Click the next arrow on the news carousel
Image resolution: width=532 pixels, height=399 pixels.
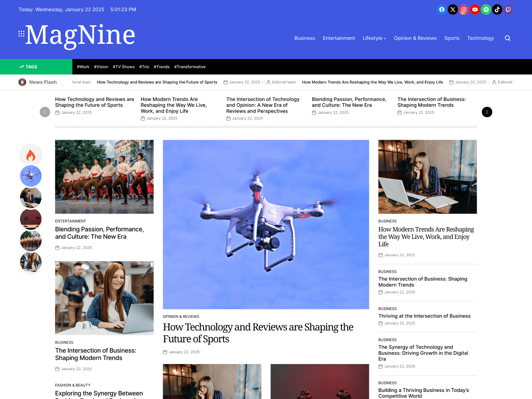487,112
